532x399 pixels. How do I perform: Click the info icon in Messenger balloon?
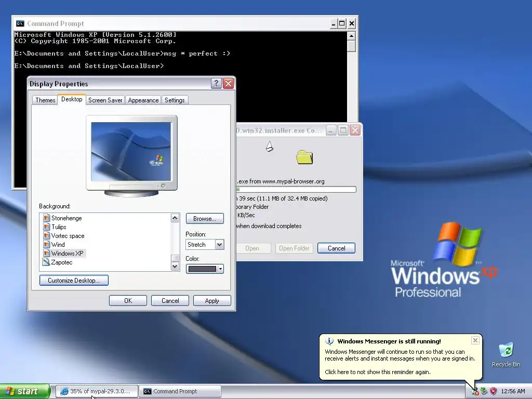[329, 341]
